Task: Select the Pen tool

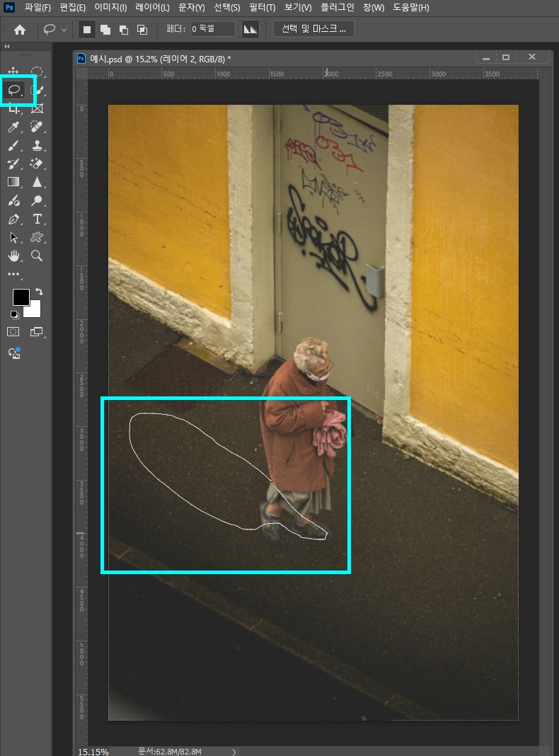Action: coord(14,219)
